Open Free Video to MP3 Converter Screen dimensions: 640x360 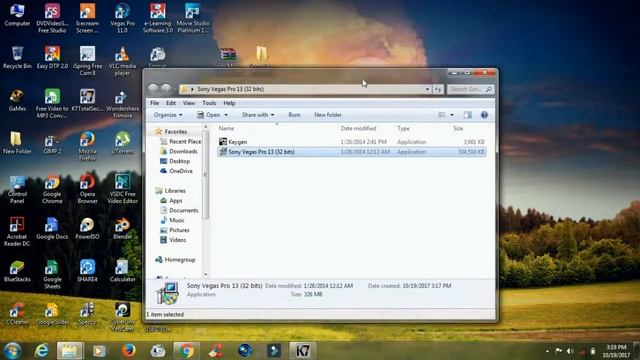pyautogui.click(x=52, y=104)
